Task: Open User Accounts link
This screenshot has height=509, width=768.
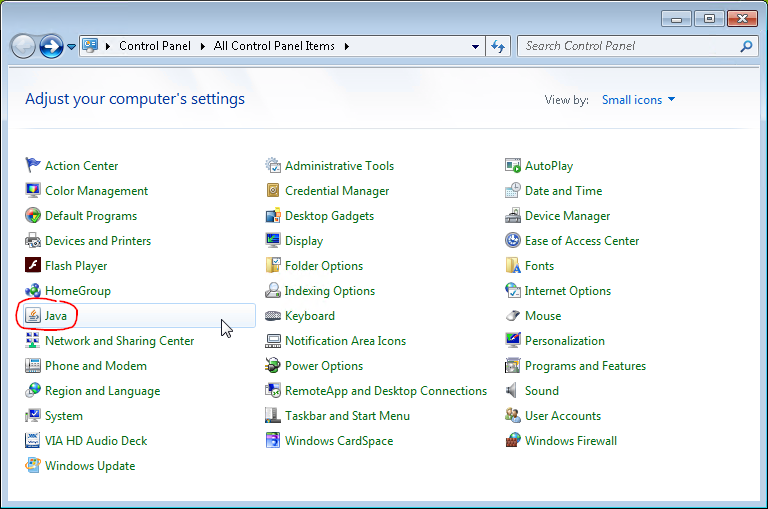Action: [x=563, y=415]
